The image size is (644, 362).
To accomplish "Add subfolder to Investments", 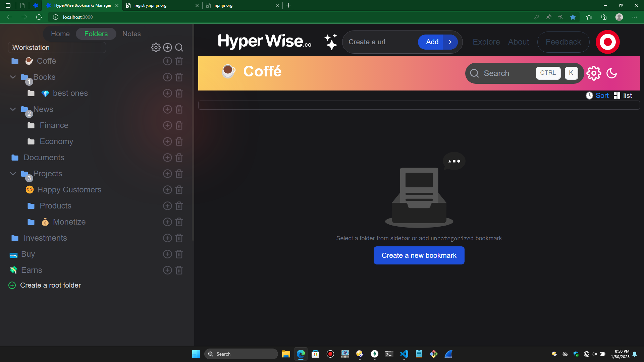I will (167, 238).
